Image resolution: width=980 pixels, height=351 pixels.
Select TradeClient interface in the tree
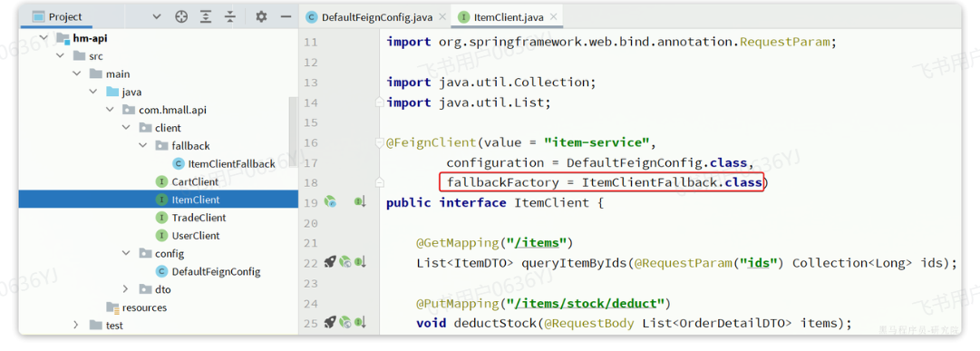(x=199, y=218)
